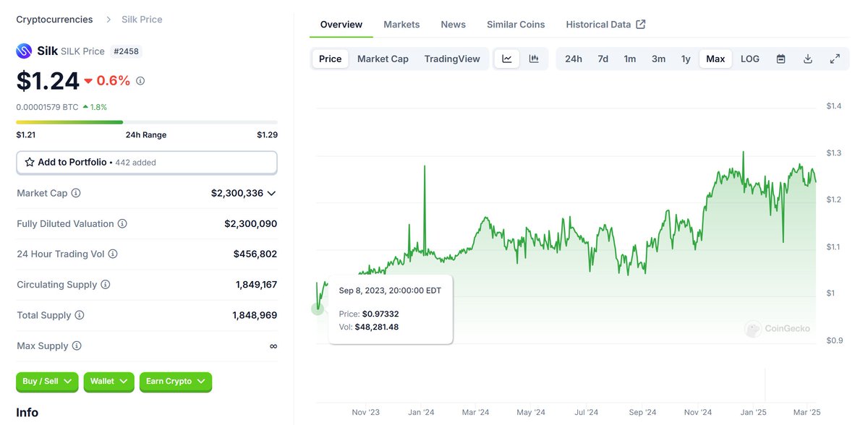Switch to line chart view icon
The height and width of the screenshot is (425, 868).
(507, 59)
